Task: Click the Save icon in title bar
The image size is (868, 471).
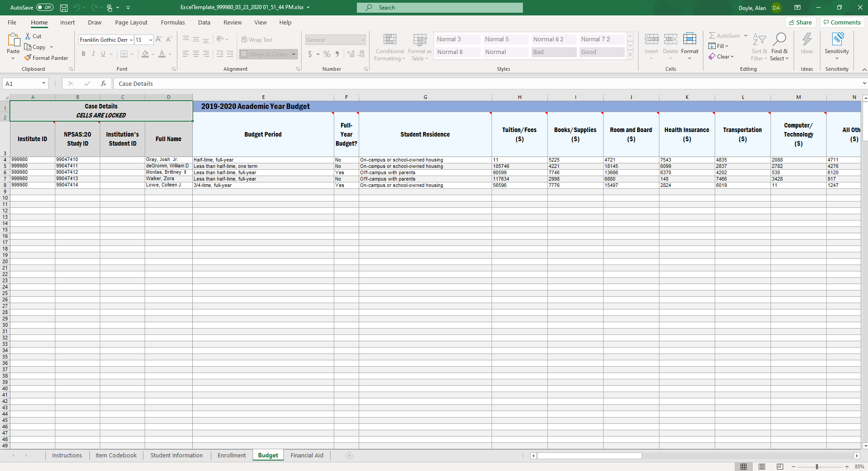Action: click(64, 8)
